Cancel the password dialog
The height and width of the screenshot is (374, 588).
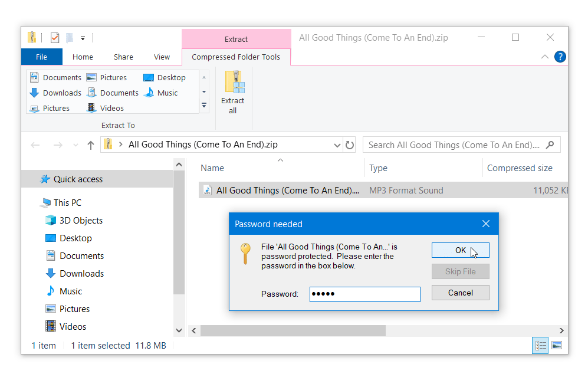[x=460, y=293]
